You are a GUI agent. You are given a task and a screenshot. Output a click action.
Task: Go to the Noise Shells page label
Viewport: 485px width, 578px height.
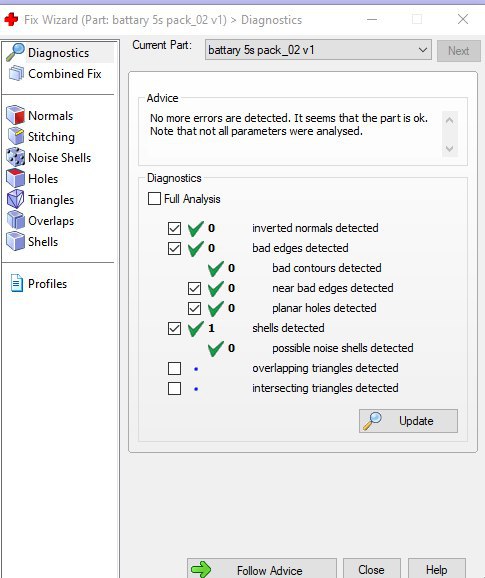point(59,158)
